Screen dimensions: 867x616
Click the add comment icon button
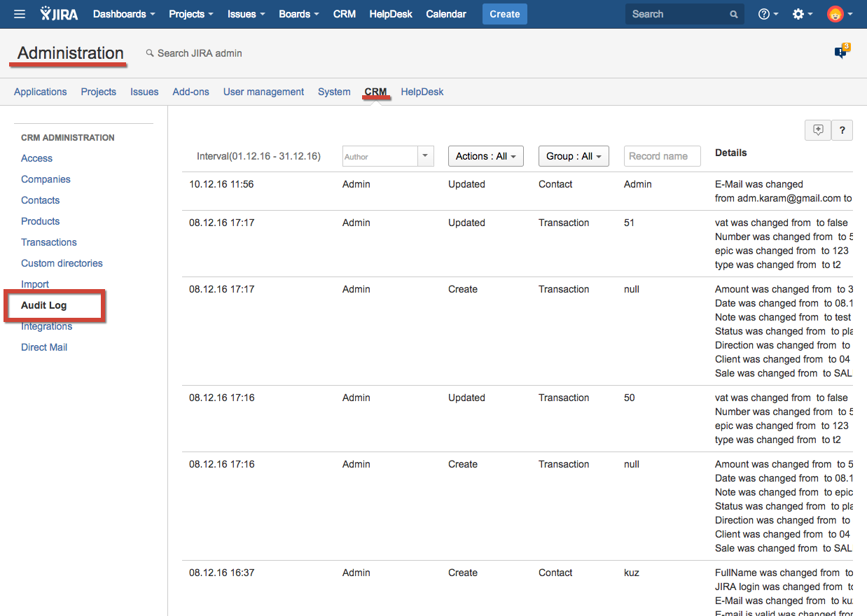pos(818,130)
